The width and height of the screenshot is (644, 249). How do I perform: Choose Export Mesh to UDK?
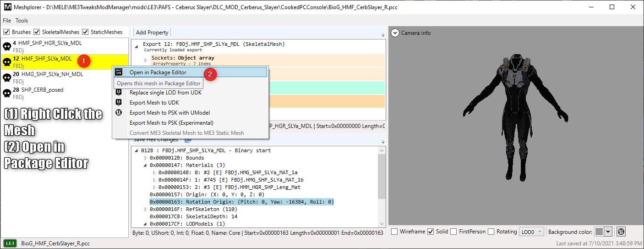click(190, 103)
